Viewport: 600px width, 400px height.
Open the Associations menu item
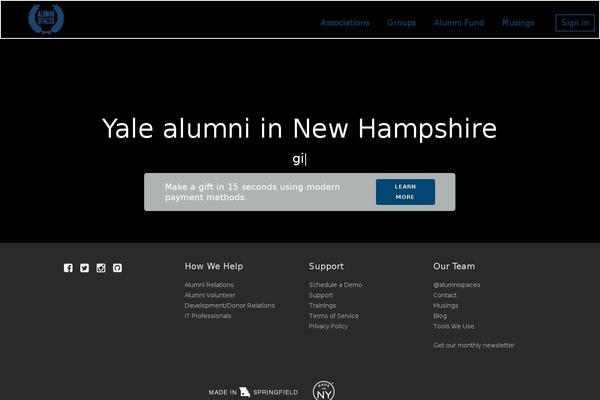[345, 23]
